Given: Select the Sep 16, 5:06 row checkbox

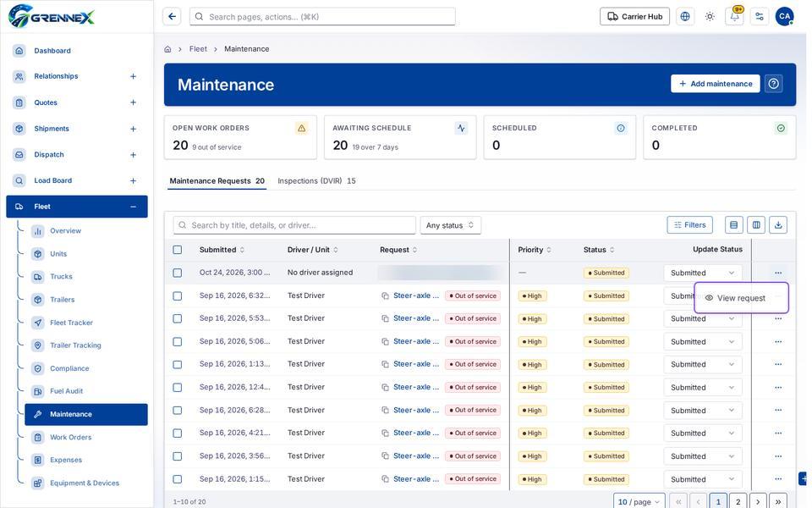Looking at the screenshot, I should coord(177,341).
